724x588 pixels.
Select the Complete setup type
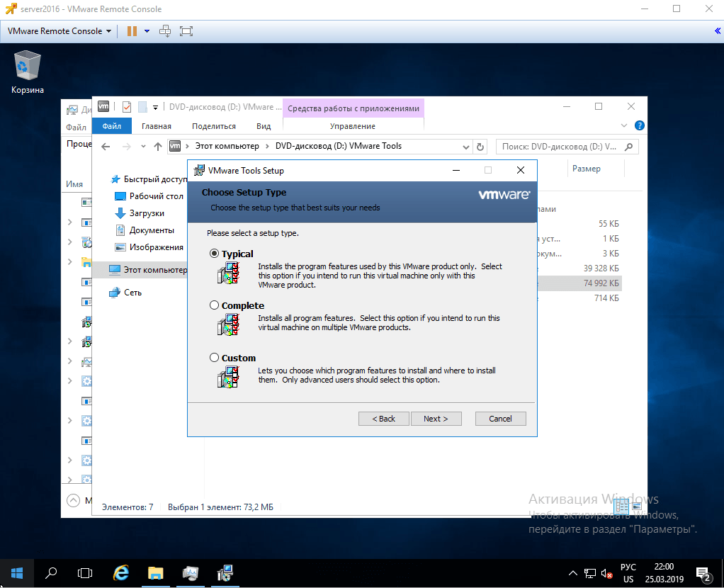tap(215, 305)
